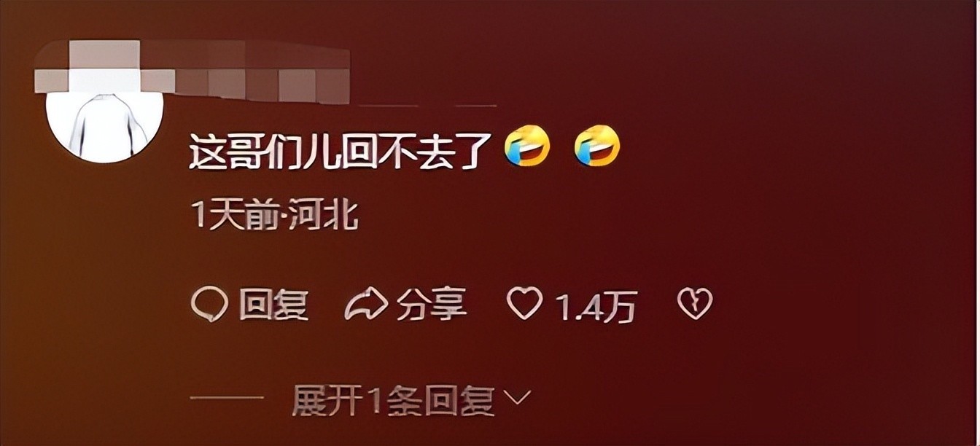Click the 1.4万 like count

(596, 307)
